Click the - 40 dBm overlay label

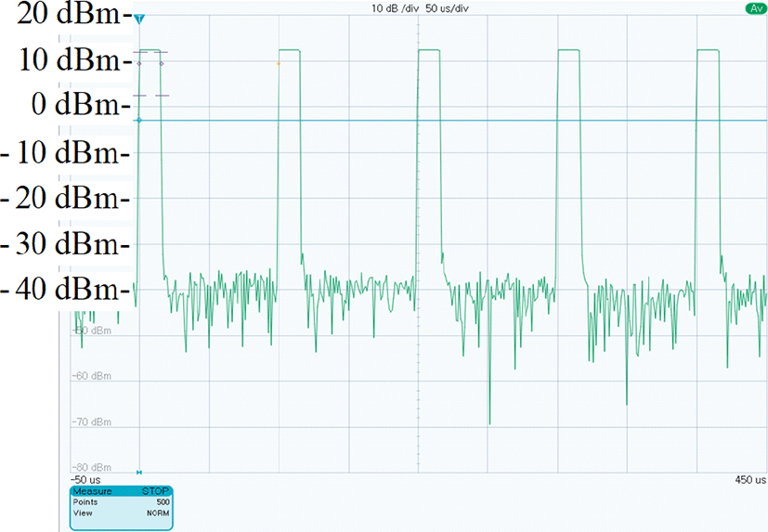[67, 289]
